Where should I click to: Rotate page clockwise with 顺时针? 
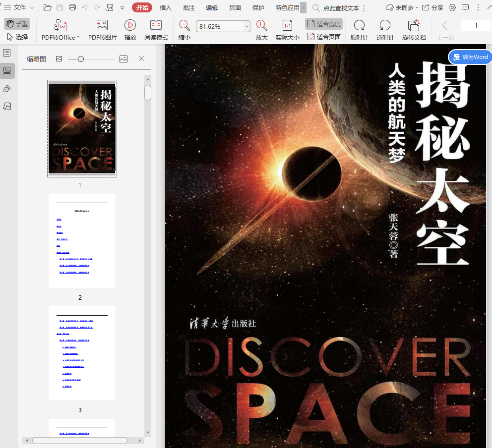click(359, 26)
